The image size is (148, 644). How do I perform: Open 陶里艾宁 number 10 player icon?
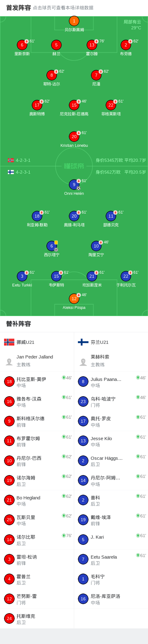96,246
